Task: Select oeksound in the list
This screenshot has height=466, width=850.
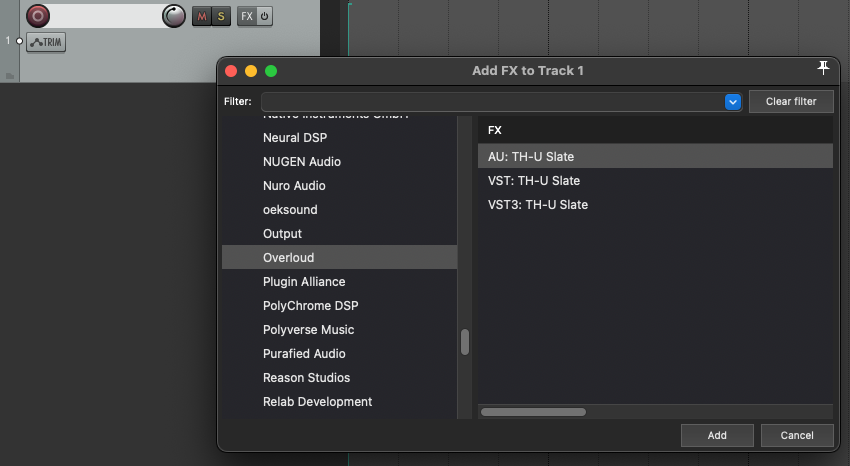Action: tap(339, 210)
